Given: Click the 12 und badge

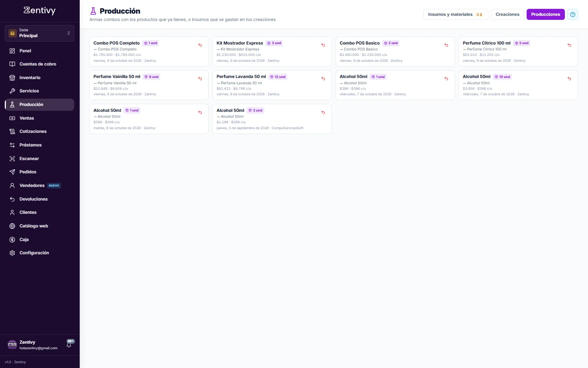Looking at the screenshot, I should pyautogui.click(x=278, y=77).
